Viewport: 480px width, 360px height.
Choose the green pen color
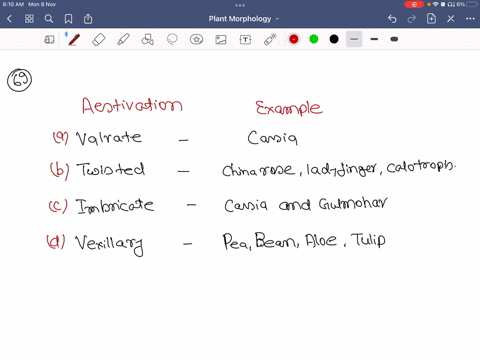[314, 39]
